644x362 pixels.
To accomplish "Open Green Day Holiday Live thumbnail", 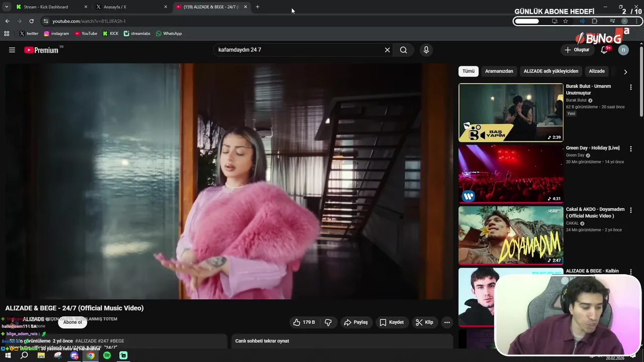I will (511, 174).
